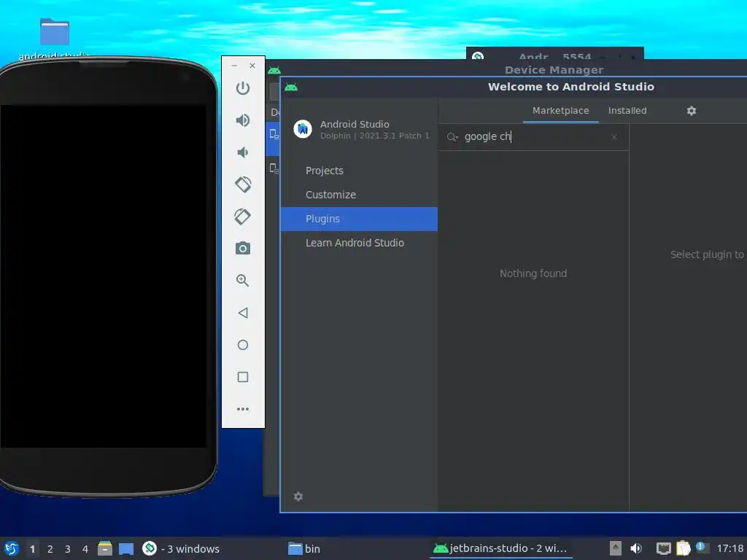Tap the emulator Back triangle button
Image resolution: width=747 pixels, height=560 pixels.
click(243, 313)
